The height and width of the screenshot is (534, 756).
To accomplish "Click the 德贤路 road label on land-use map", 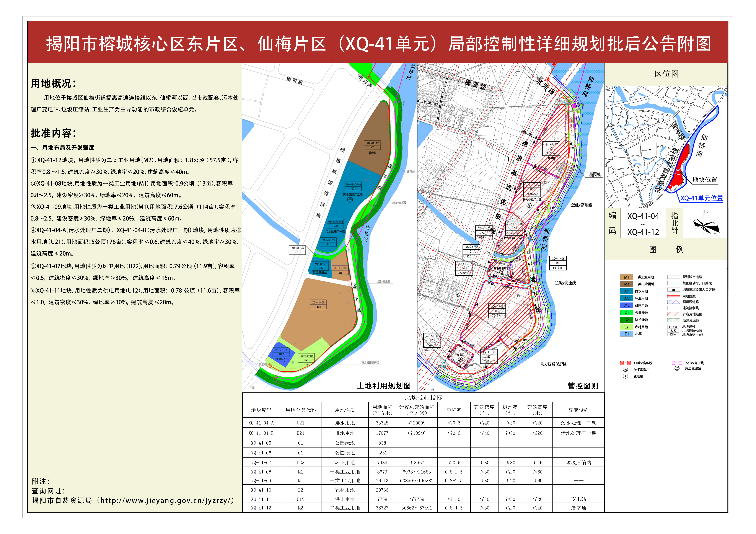I will [295, 80].
